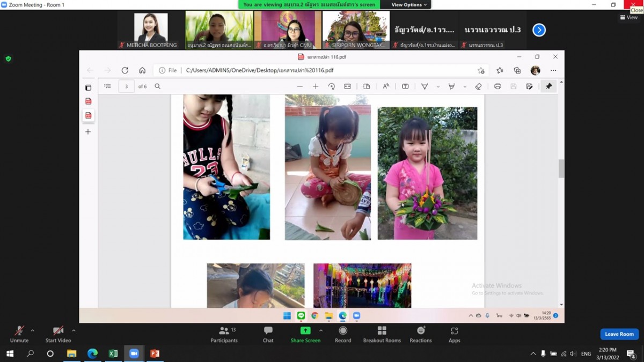Start Video in Zoom toolbar
Screen dimensions: 644x362
click(58, 334)
